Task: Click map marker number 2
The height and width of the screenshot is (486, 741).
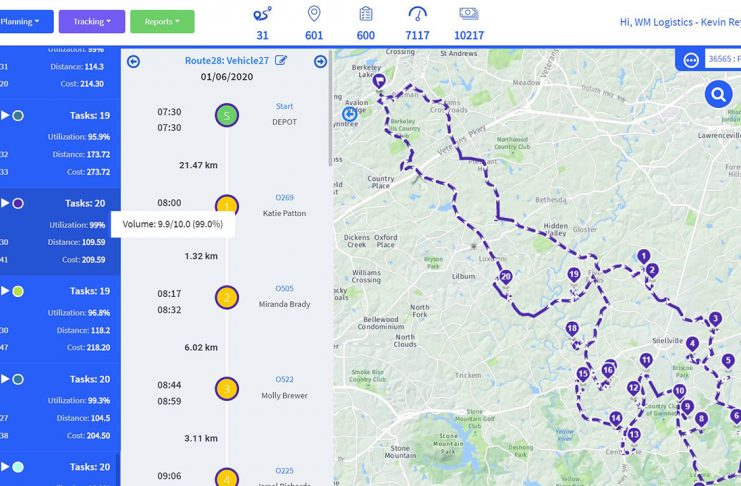Action: pos(652,271)
